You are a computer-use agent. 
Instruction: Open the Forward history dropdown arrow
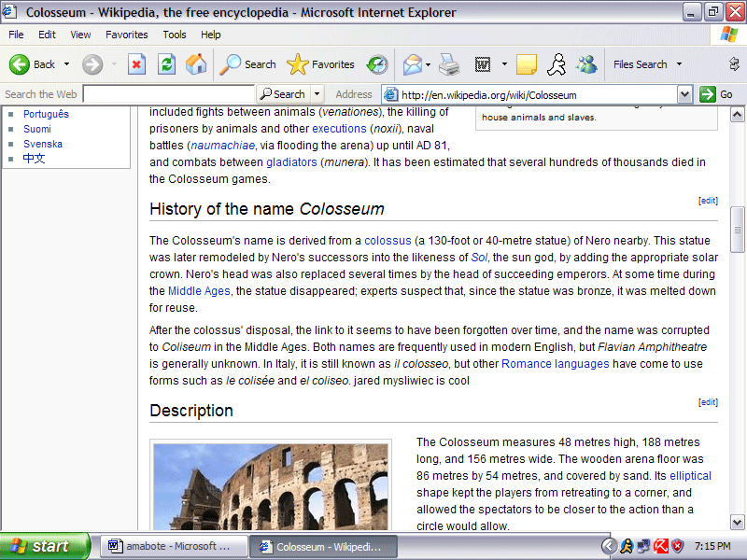(x=114, y=64)
